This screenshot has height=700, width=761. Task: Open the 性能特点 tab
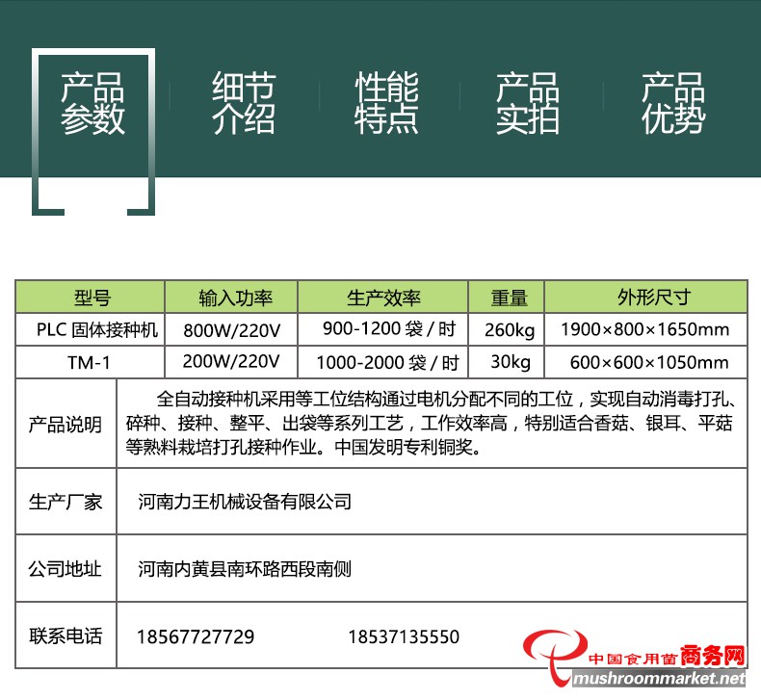386,103
